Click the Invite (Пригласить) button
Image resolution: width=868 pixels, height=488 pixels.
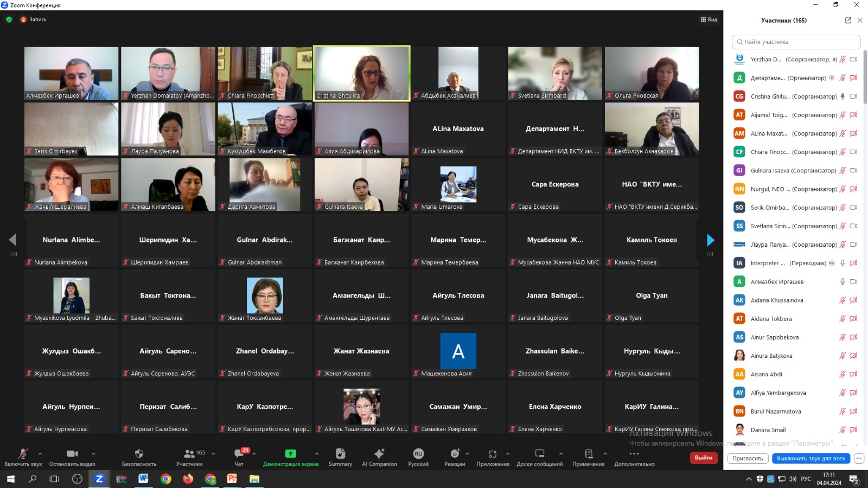click(x=748, y=458)
